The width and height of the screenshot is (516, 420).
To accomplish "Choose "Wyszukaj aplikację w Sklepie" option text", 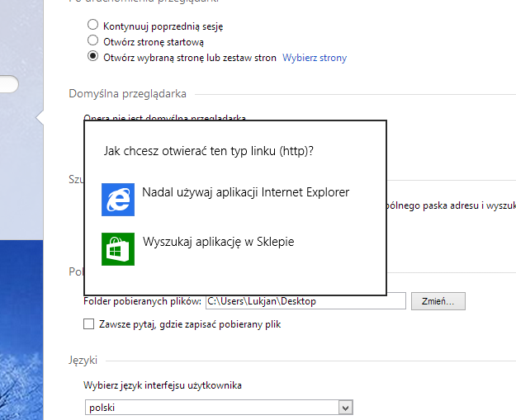I will 219,242.
